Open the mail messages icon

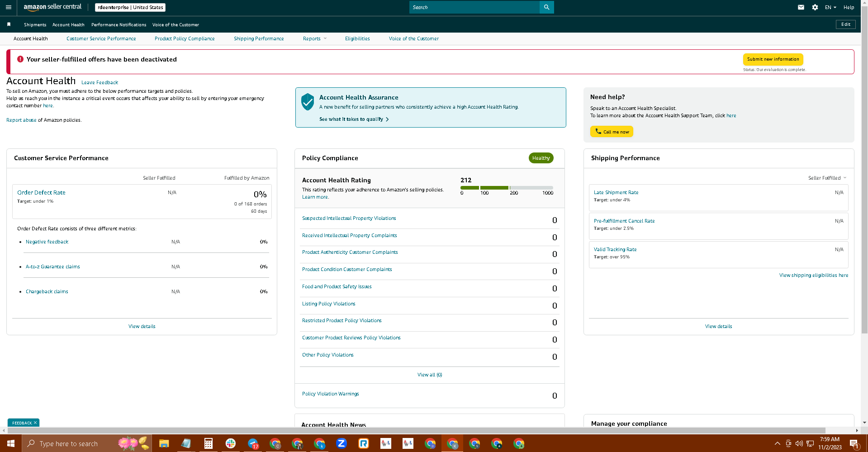pos(801,7)
